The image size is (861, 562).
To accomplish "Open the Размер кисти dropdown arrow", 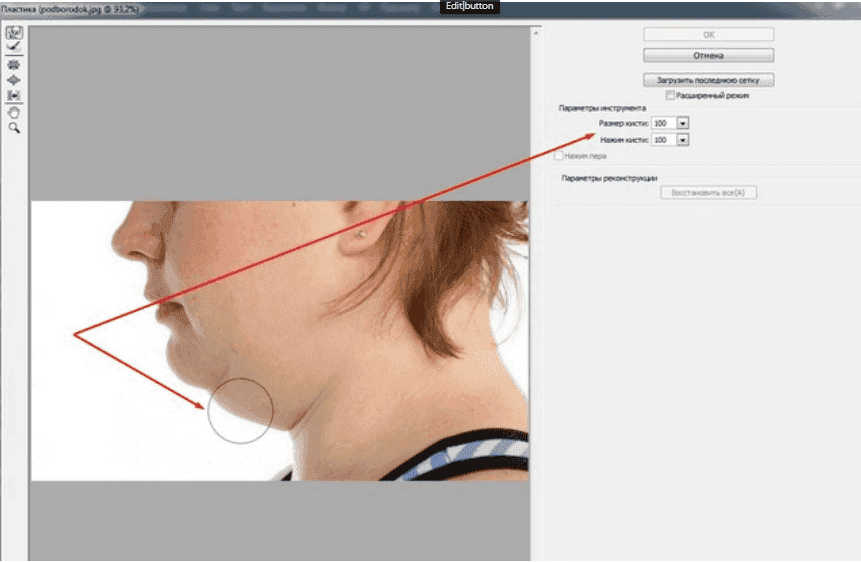I will tap(683, 123).
